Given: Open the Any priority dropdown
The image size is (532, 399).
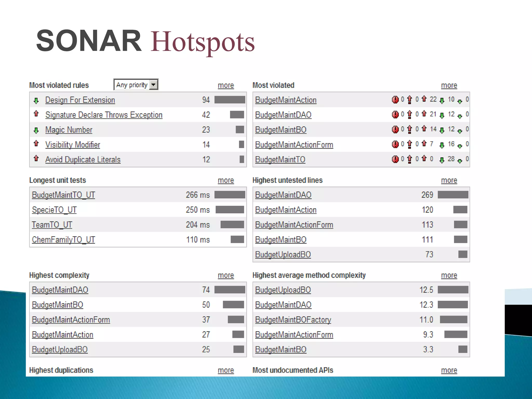Looking at the screenshot, I should tap(136, 85).
